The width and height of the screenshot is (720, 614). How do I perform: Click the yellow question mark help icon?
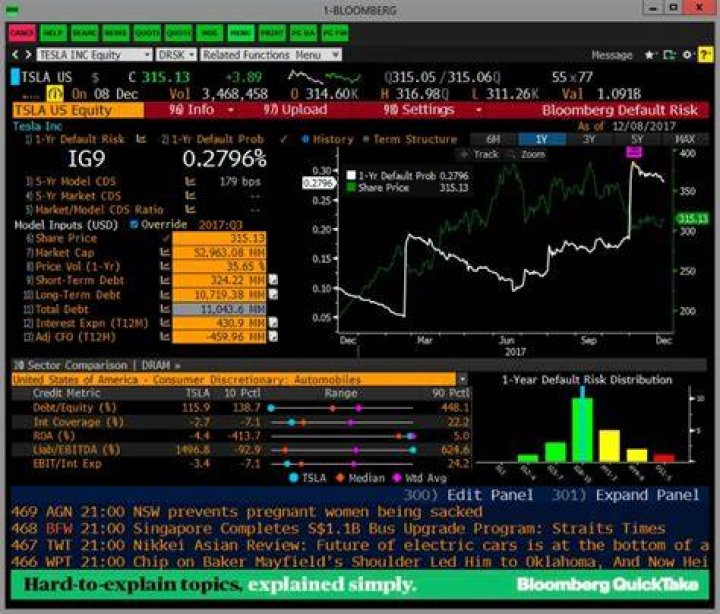pos(705,55)
